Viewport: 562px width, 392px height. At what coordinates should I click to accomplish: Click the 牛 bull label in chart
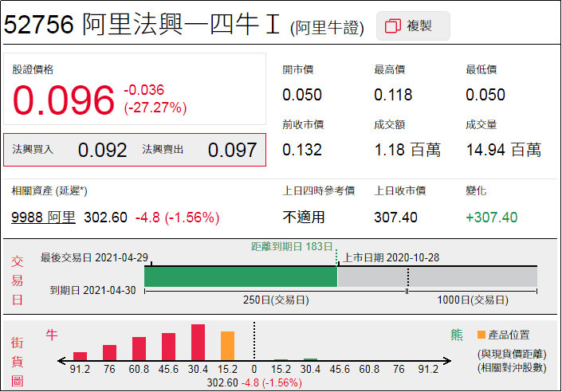pos(52,335)
